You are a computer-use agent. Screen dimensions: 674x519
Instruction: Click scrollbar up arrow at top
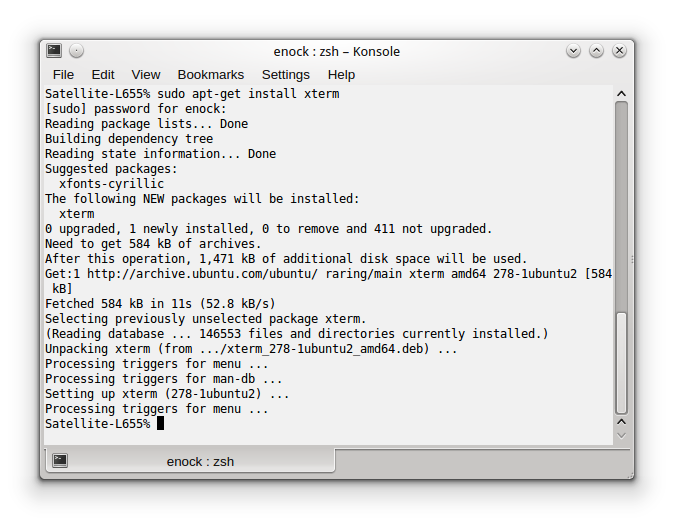click(621, 93)
